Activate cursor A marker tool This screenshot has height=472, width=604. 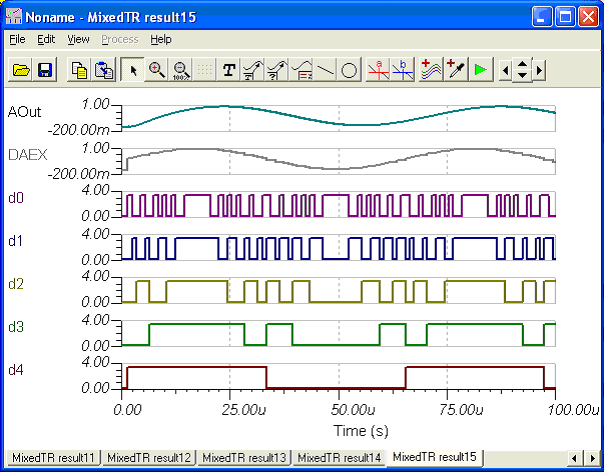click(x=379, y=70)
